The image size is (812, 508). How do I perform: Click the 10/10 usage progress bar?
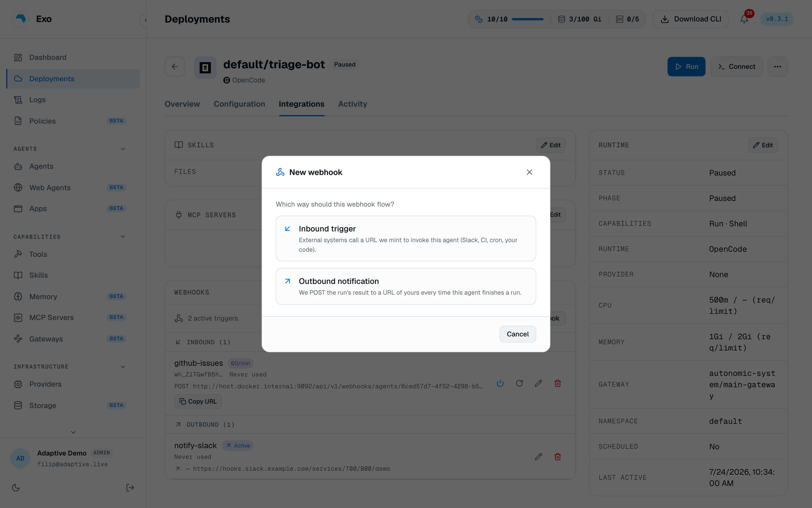pyautogui.click(x=528, y=19)
